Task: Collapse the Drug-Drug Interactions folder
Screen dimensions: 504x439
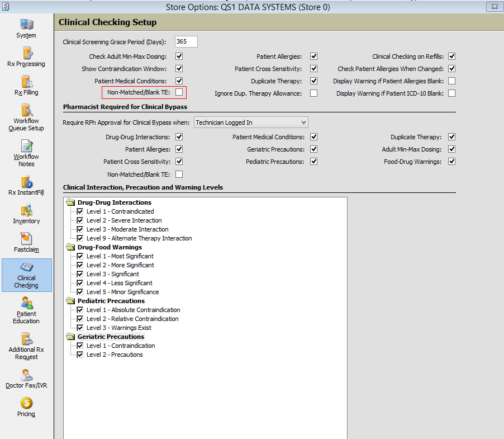Action: (x=70, y=202)
